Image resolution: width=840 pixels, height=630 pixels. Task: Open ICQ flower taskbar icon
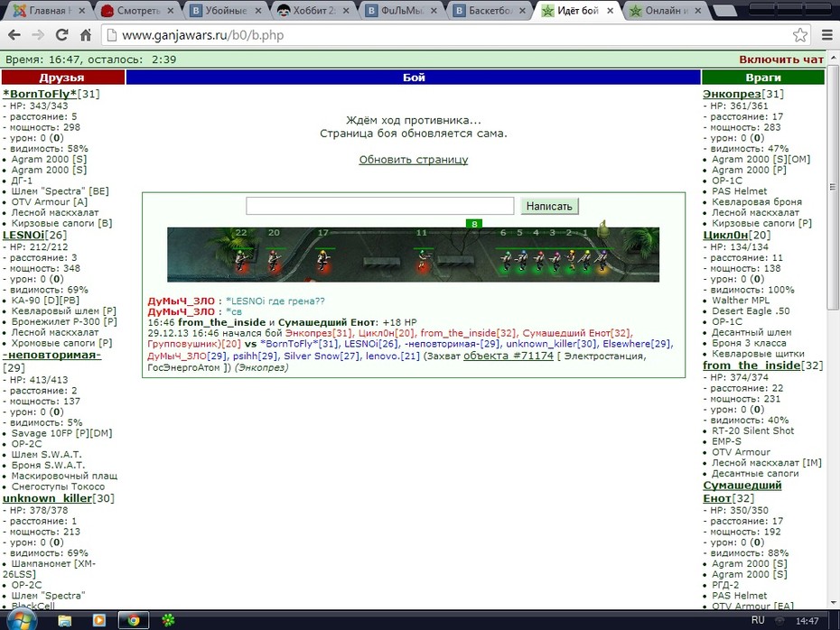168,620
